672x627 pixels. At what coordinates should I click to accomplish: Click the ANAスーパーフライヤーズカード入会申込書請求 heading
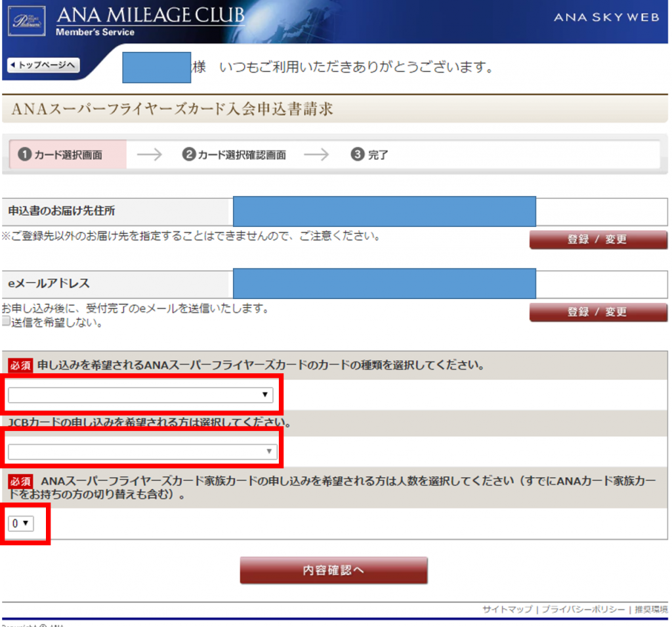(173, 109)
